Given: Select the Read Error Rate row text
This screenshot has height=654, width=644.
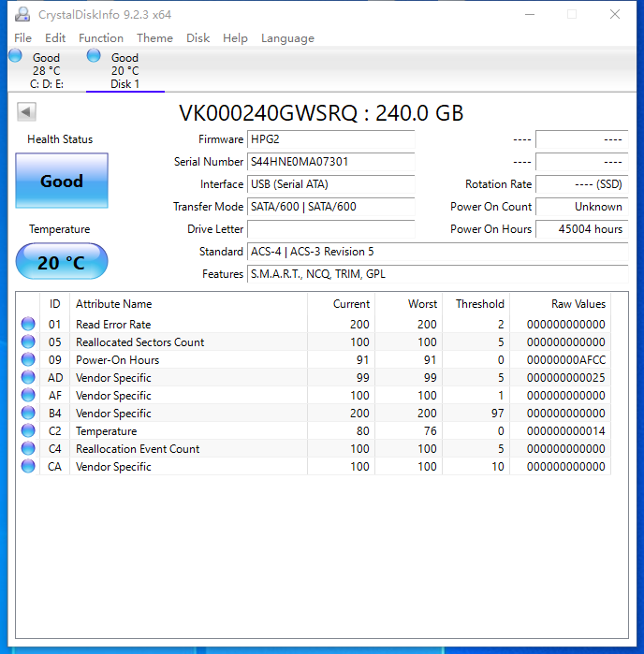Looking at the screenshot, I should click(x=113, y=325).
